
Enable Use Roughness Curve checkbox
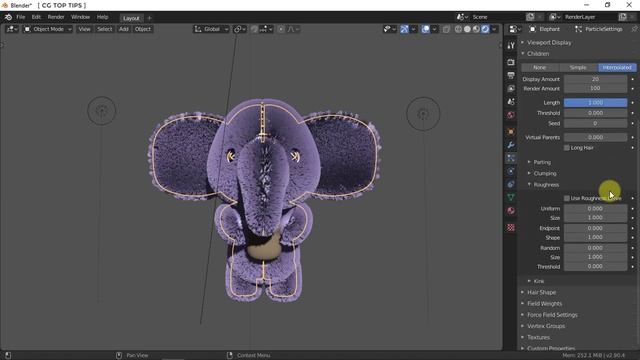(567, 198)
